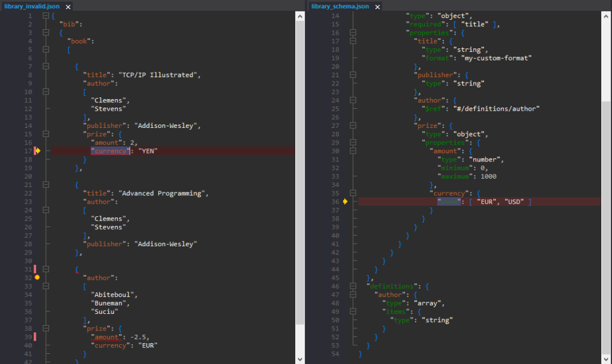612x364 pixels.
Task: Click "my-custom-format" value in schema
Action: pyautogui.click(x=497, y=58)
